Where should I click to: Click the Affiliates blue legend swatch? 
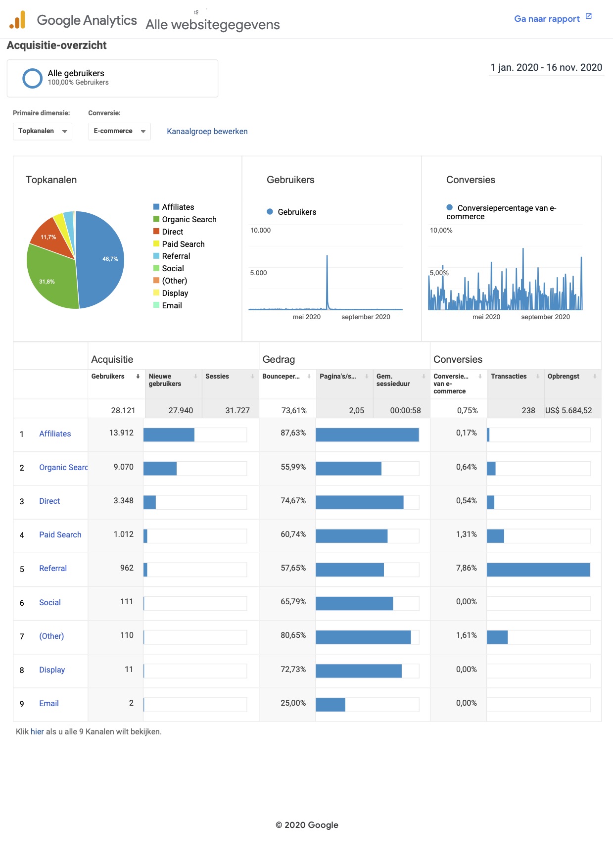point(156,207)
